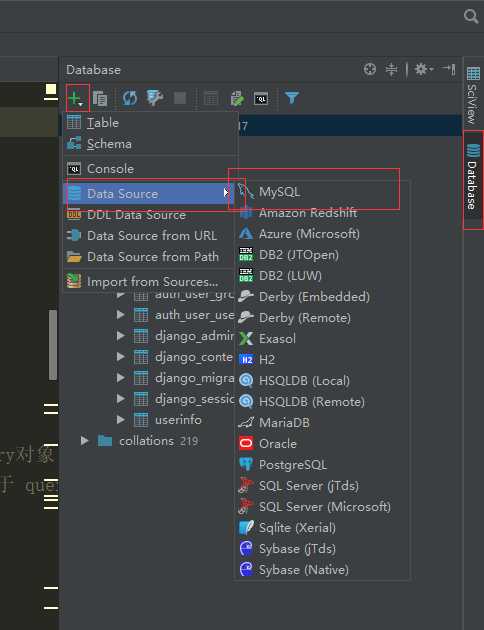Choose Table from the New menu
Viewport: 484px width, 630px height.
[151, 123]
